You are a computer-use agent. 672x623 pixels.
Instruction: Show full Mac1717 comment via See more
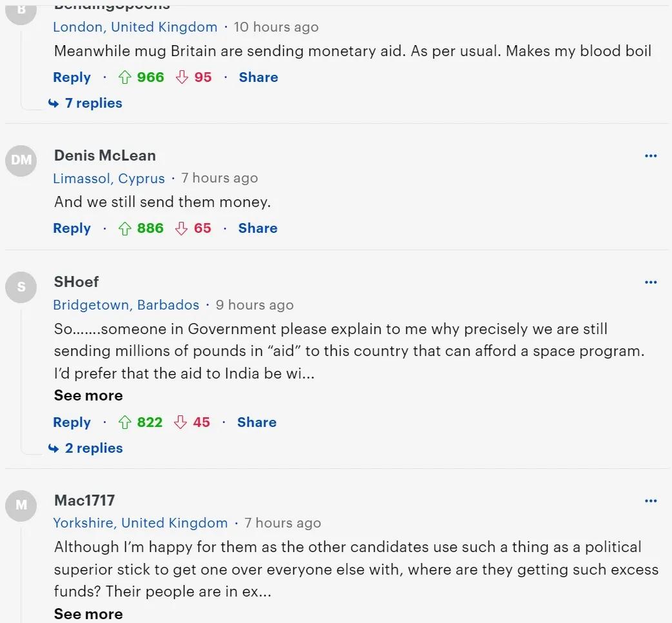(88, 614)
